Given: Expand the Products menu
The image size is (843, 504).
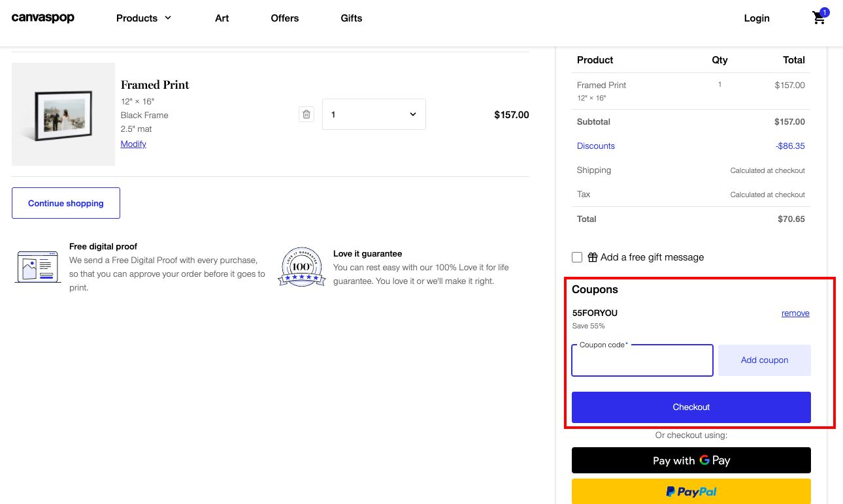Looking at the screenshot, I should pyautogui.click(x=144, y=18).
